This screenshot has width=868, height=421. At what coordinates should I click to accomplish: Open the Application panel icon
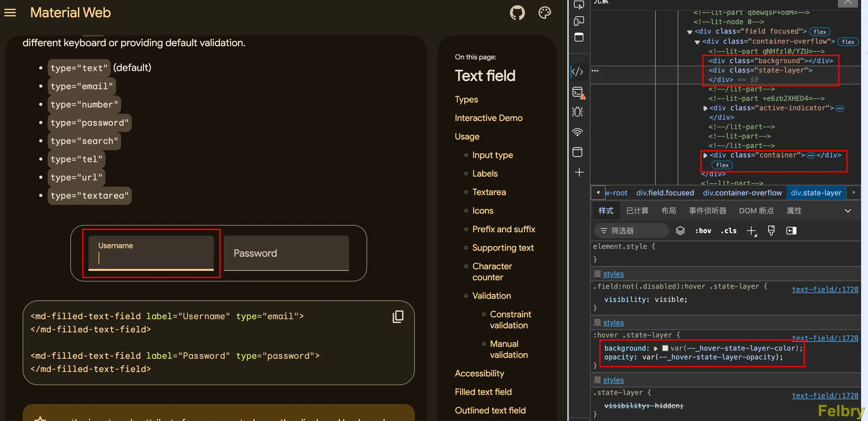coord(577,152)
